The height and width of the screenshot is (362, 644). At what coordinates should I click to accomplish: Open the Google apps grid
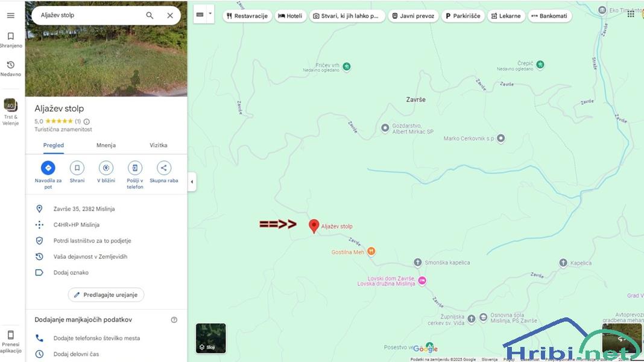(631, 14)
